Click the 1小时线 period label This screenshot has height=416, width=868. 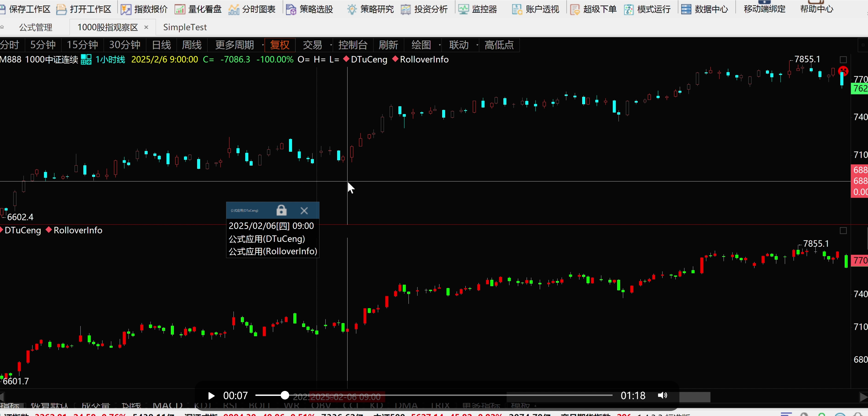pyautogui.click(x=110, y=59)
